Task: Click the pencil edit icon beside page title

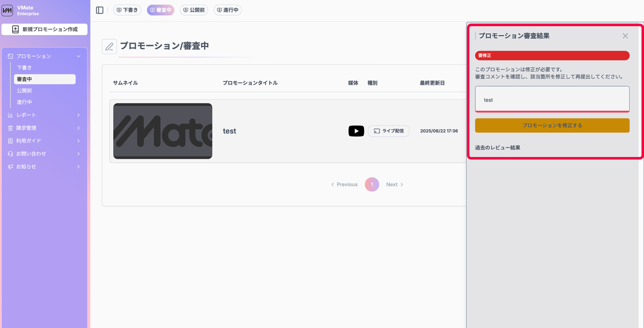Action: coord(109,47)
